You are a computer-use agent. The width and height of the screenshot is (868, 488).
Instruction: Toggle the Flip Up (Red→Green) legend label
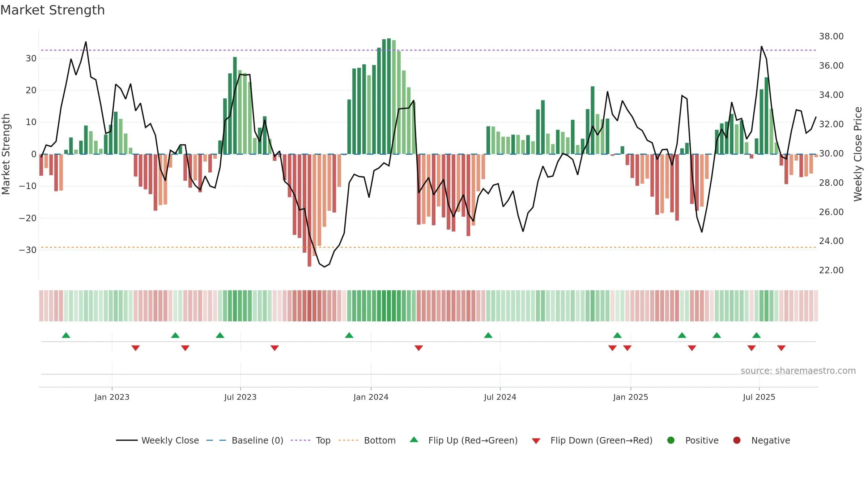pyautogui.click(x=473, y=440)
